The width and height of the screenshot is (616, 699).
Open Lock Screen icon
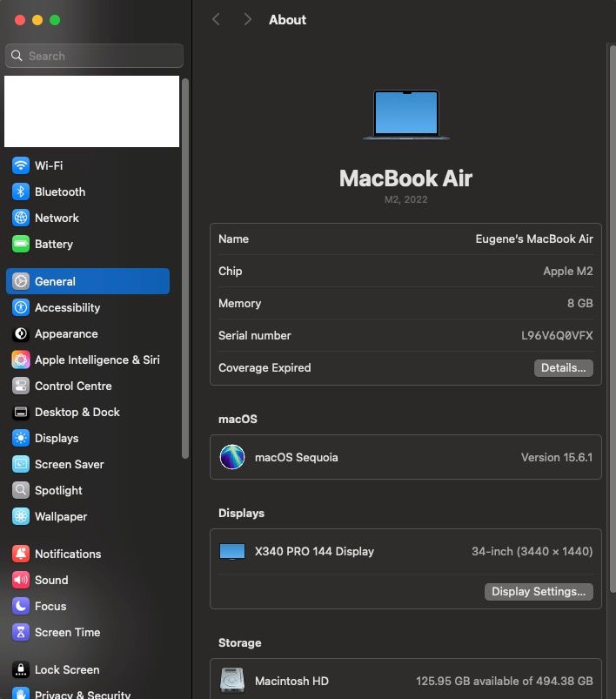point(21,669)
